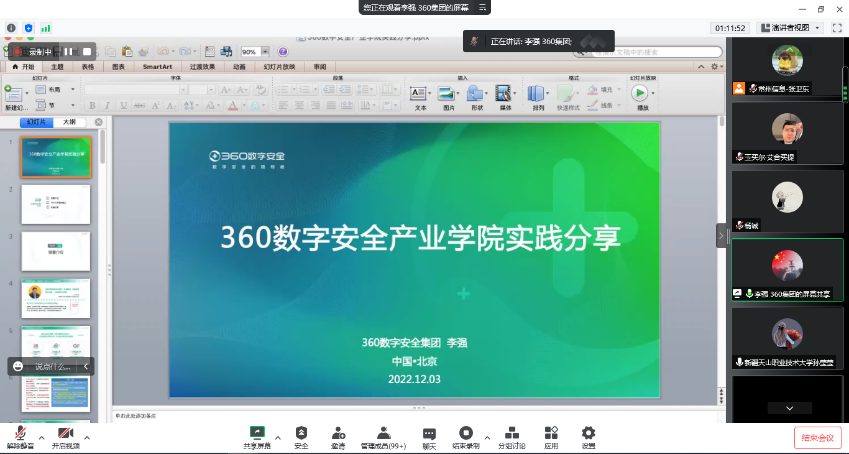Stop recording with the square button
Image resolution: width=849 pixels, height=454 pixels.
[x=87, y=51]
